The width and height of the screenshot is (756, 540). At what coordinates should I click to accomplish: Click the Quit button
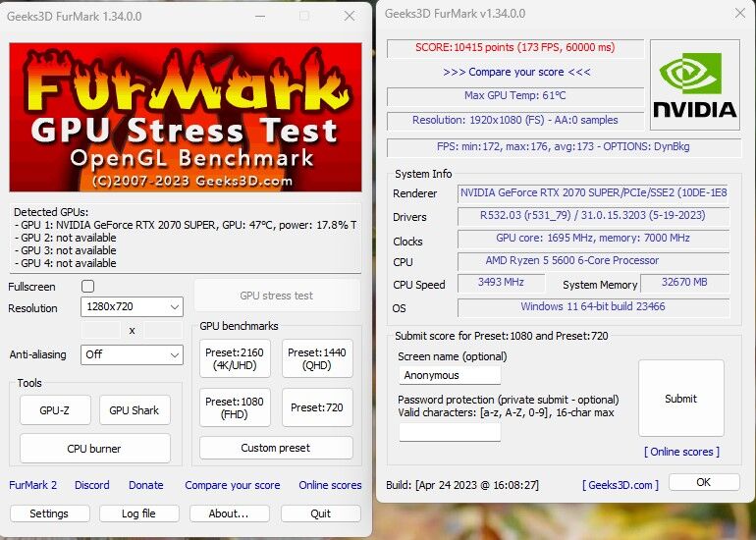pyautogui.click(x=321, y=513)
